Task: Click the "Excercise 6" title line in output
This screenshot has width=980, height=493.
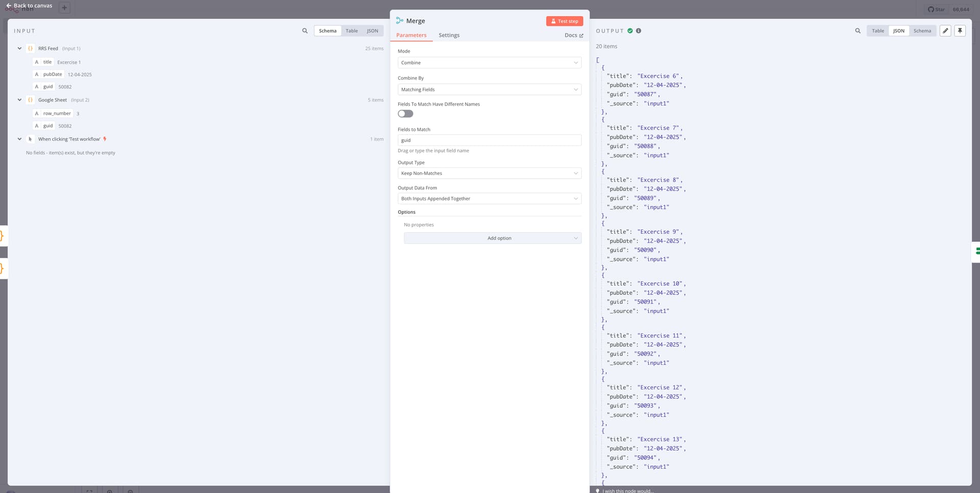Action: pyautogui.click(x=645, y=76)
